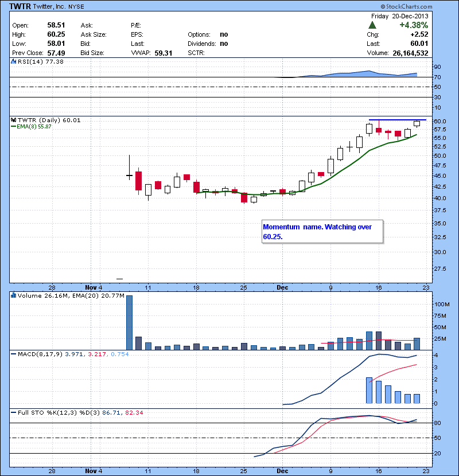Viewport: 459px width, 476px height.
Task: Click the 45.0 price axis label
Action: pyautogui.click(x=440, y=175)
